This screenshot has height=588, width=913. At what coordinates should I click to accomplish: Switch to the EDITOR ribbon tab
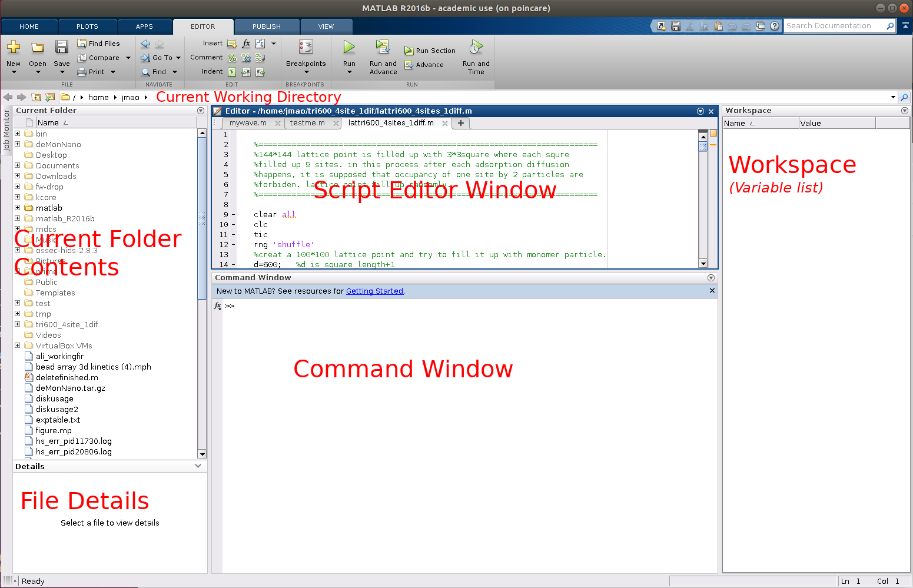tap(203, 26)
